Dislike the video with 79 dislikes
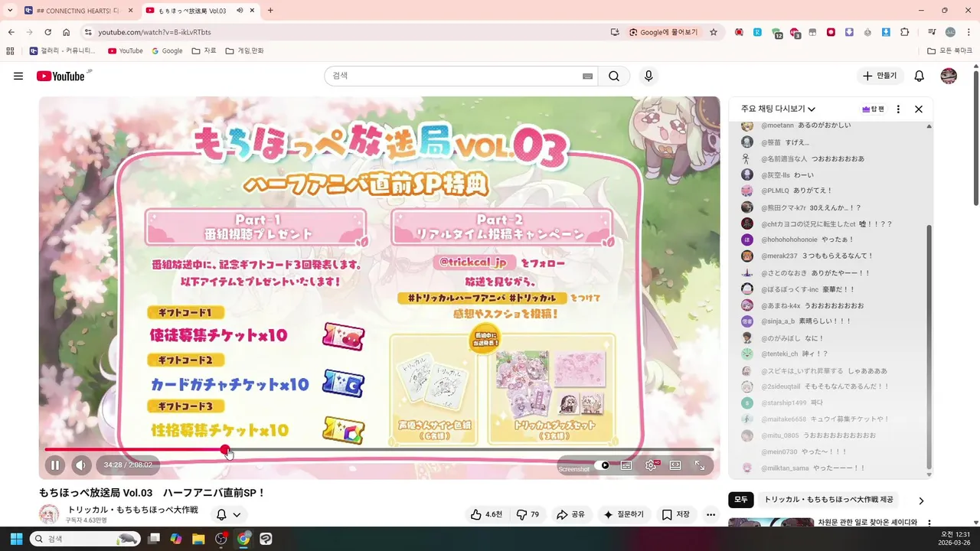The image size is (980, 551). coord(528,514)
